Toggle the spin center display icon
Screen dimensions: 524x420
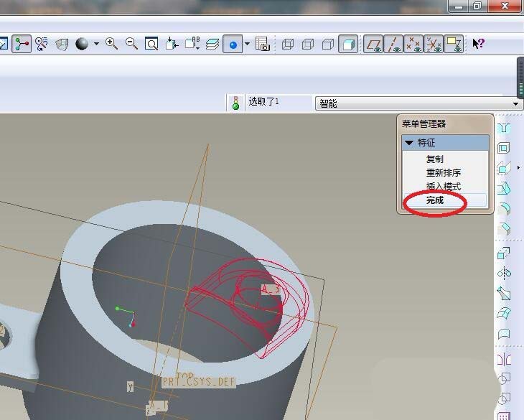22,44
